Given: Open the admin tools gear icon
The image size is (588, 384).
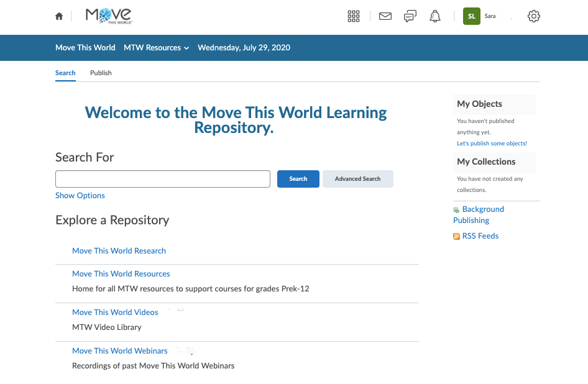Looking at the screenshot, I should click(534, 16).
